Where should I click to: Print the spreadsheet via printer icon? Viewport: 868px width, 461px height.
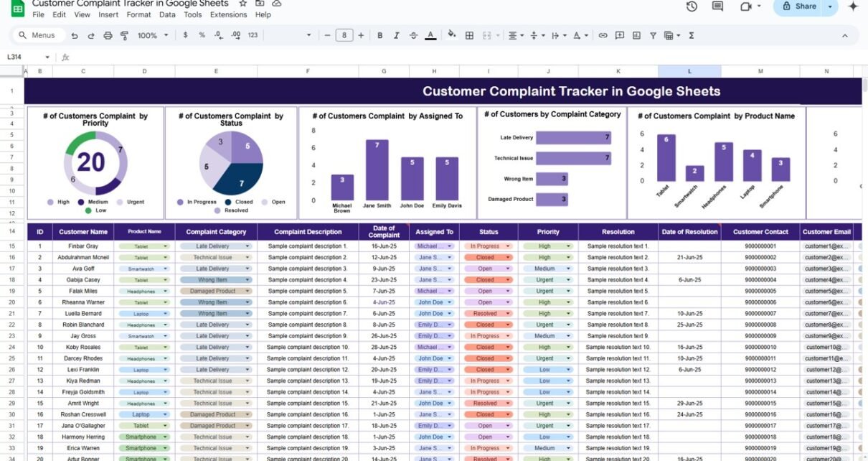(x=108, y=35)
